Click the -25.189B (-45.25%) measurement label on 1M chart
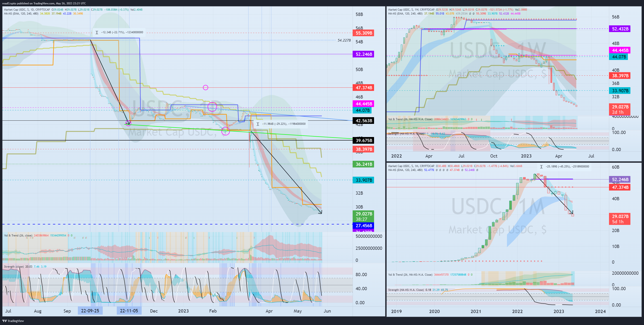This screenshot has height=325, width=644. point(565,167)
